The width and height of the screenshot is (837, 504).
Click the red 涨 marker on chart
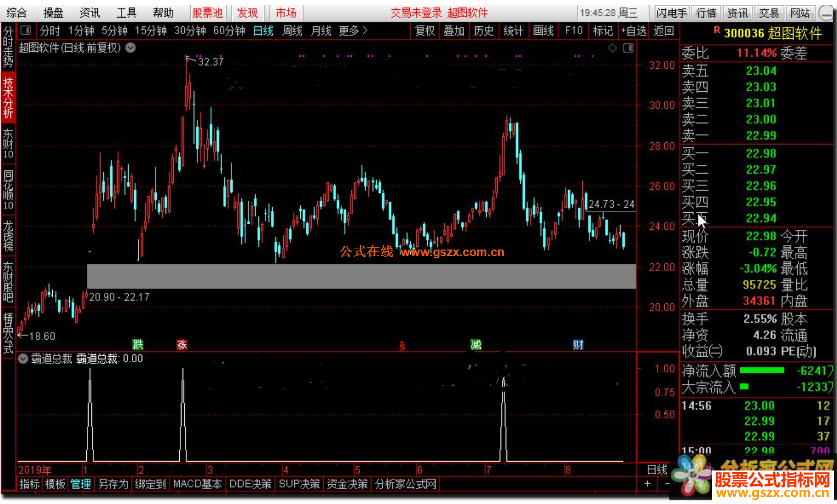[182, 345]
